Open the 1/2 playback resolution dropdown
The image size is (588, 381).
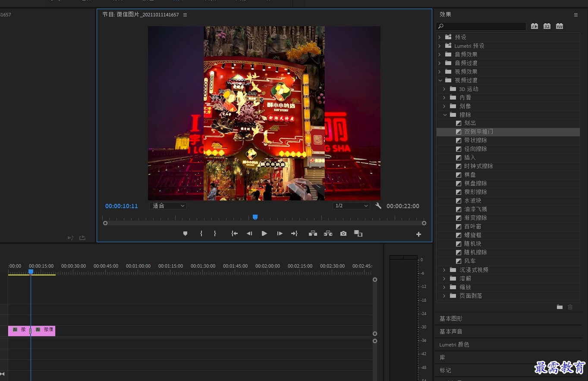[x=351, y=206]
